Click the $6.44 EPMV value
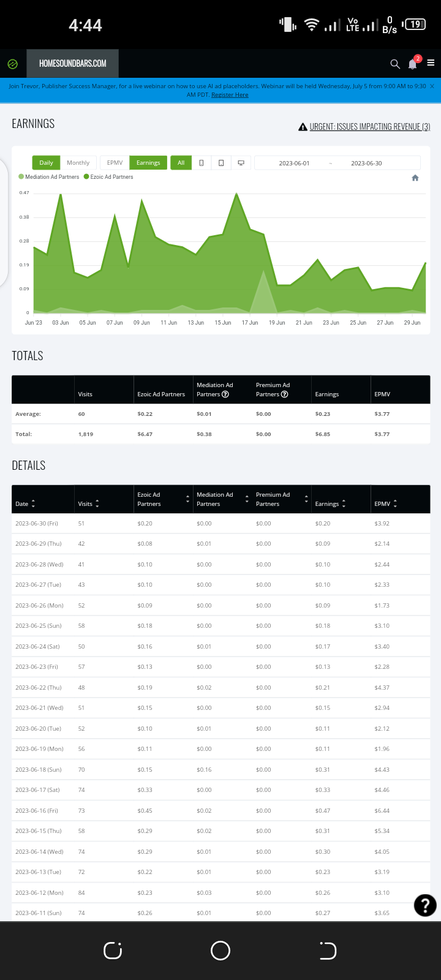 pos(382,811)
